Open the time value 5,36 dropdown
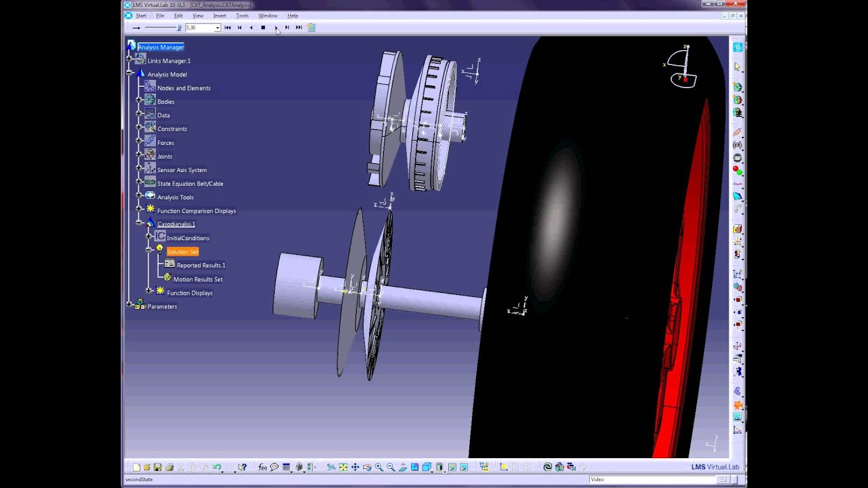This screenshot has height=488, width=868. (x=218, y=28)
